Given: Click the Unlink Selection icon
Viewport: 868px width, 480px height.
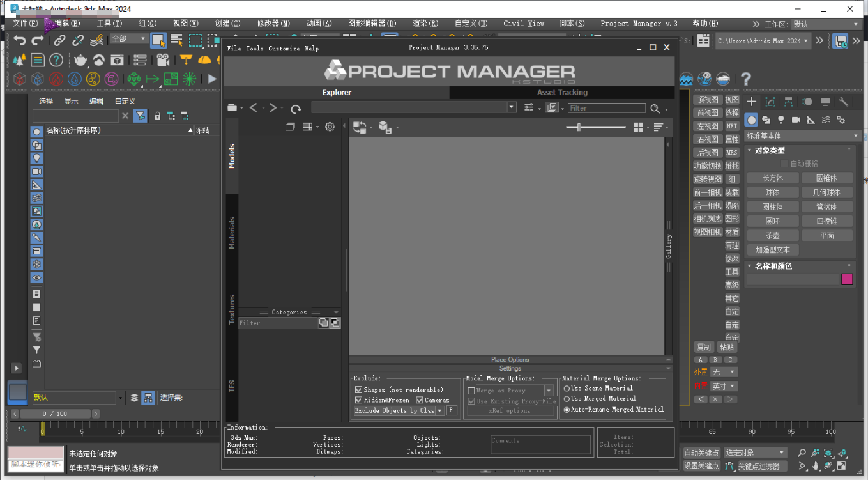Looking at the screenshot, I should pos(78,40).
